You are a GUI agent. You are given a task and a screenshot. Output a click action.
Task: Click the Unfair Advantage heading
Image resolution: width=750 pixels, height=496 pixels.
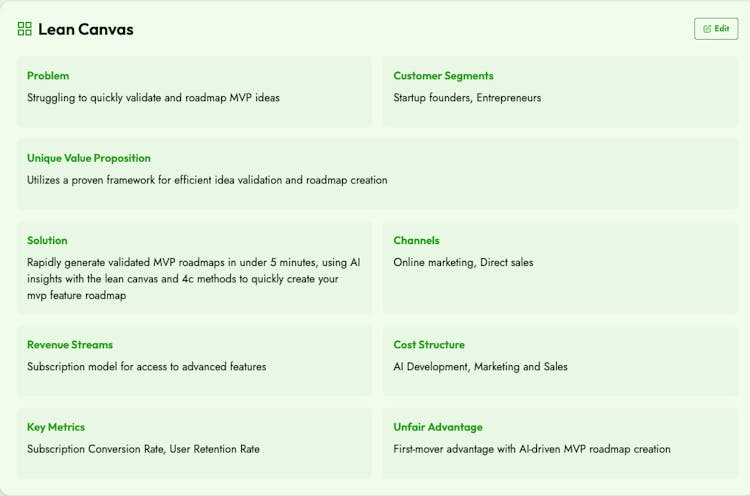click(x=438, y=427)
